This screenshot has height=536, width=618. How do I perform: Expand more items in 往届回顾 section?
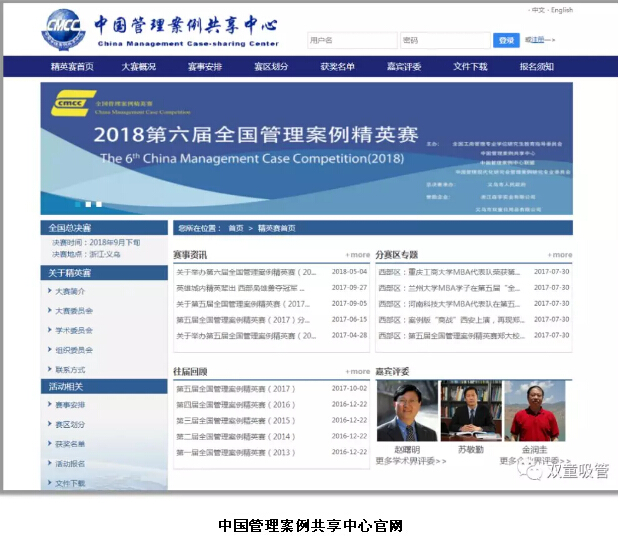coord(358,372)
